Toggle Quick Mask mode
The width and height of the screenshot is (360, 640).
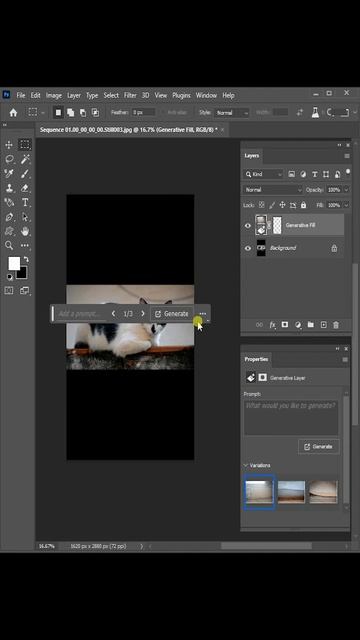coord(9,291)
